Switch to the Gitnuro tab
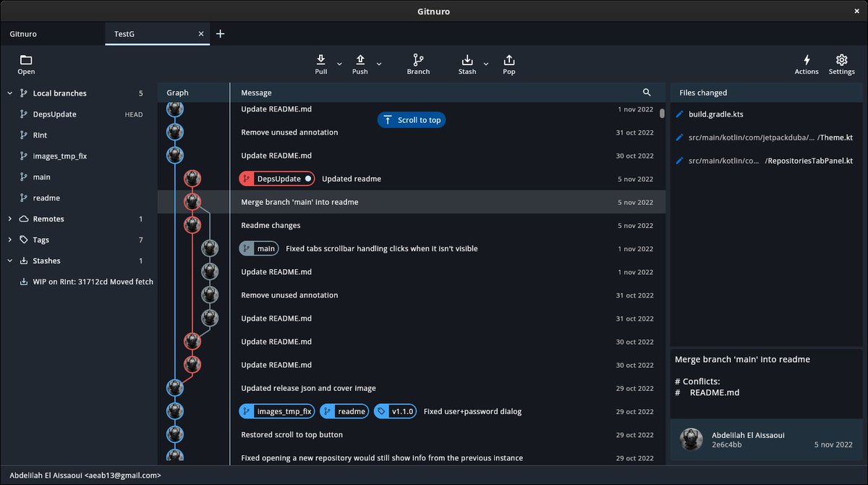 [52, 34]
